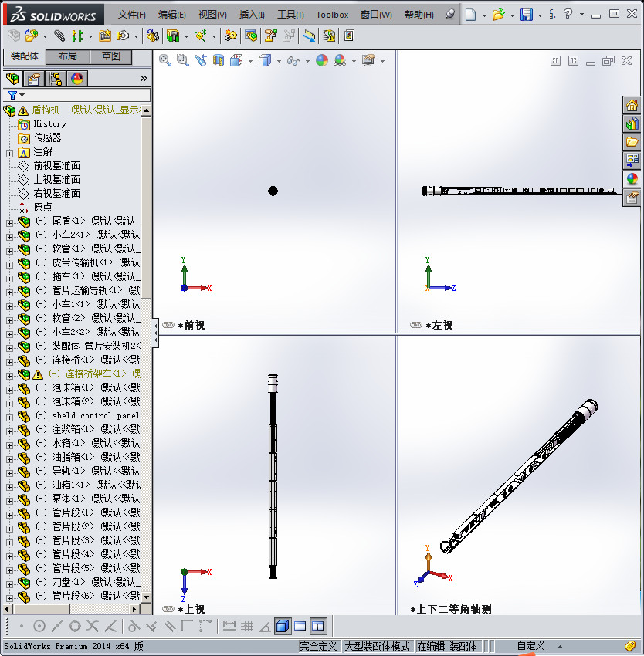Switch to the 布局 tab
This screenshot has height=656, width=644.
point(67,56)
